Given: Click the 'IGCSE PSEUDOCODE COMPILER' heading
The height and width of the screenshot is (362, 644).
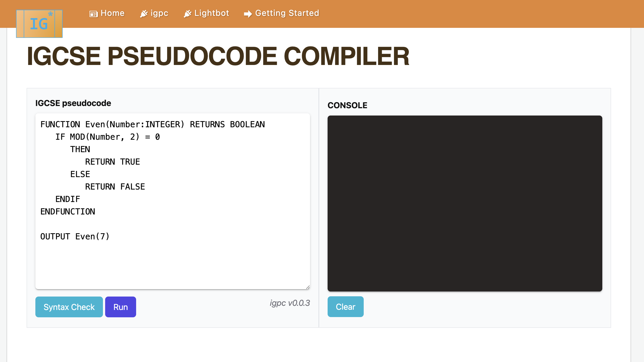Looking at the screenshot, I should tap(218, 56).
